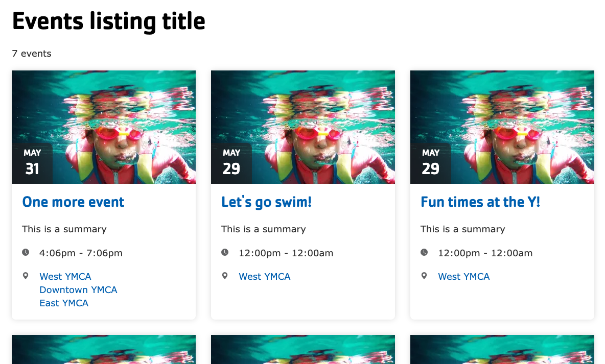The image size is (605, 364).
Task: Click the One more event swimmer thumbnail
Action: tap(104, 127)
